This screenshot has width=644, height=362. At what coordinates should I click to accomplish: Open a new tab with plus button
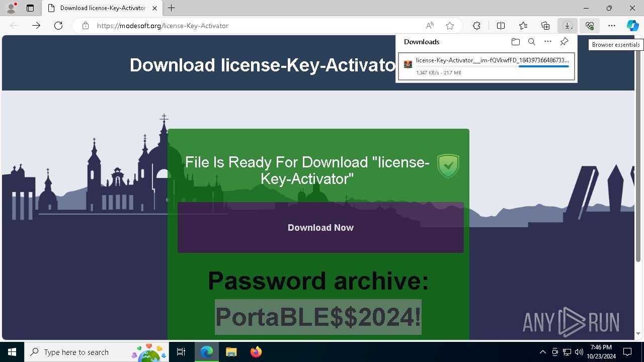tap(172, 8)
